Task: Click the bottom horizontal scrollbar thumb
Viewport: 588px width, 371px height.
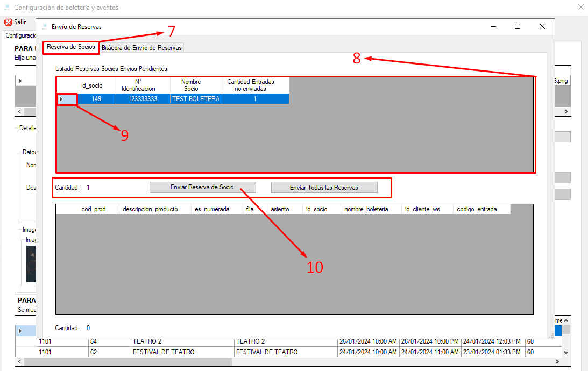Action: tap(128, 362)
